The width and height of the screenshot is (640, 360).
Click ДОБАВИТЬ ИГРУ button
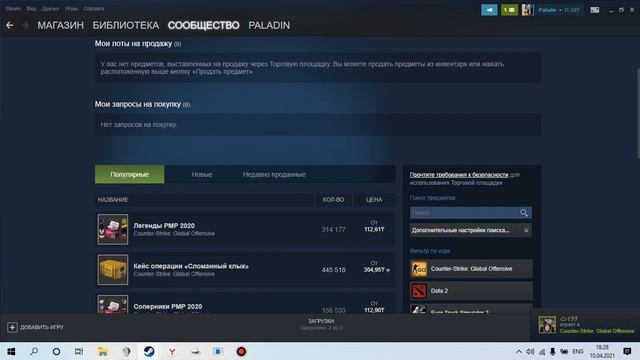tap(36, 327)
